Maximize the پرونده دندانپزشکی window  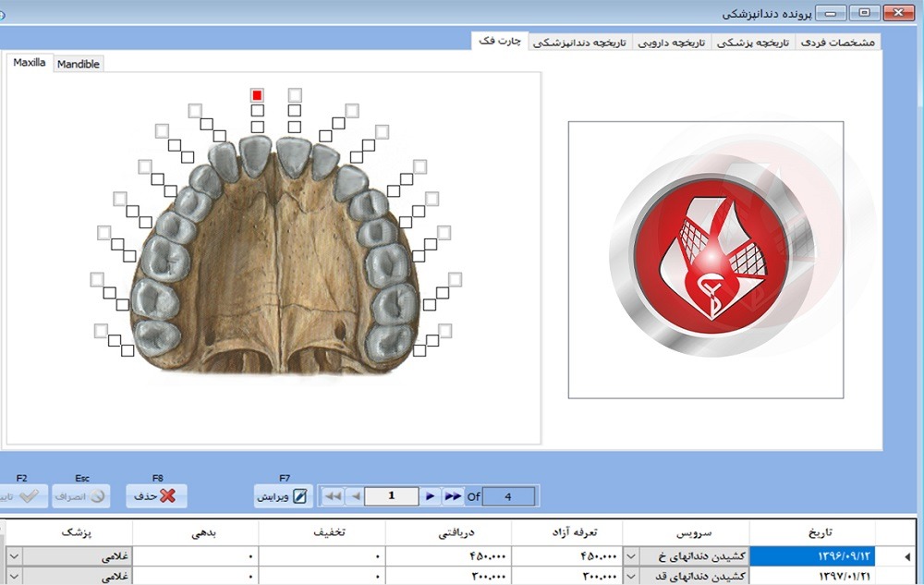(x=865, y=13)
